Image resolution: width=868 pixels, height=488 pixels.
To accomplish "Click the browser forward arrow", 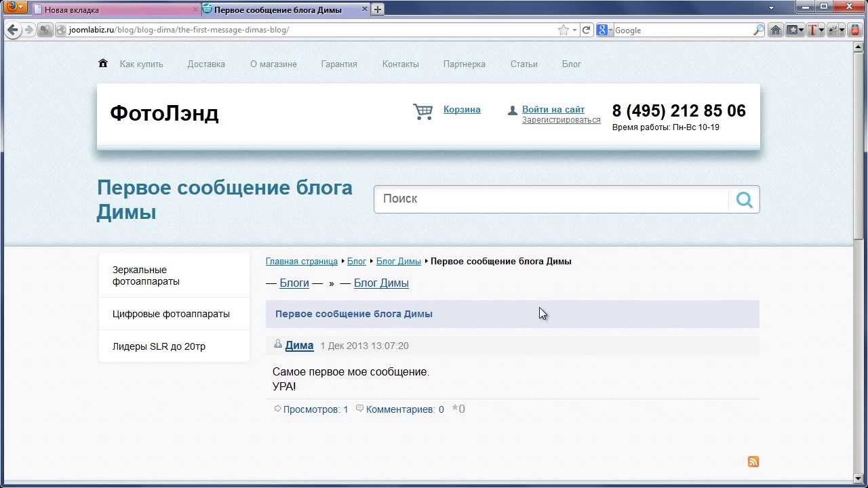I will tap(28, 30).
